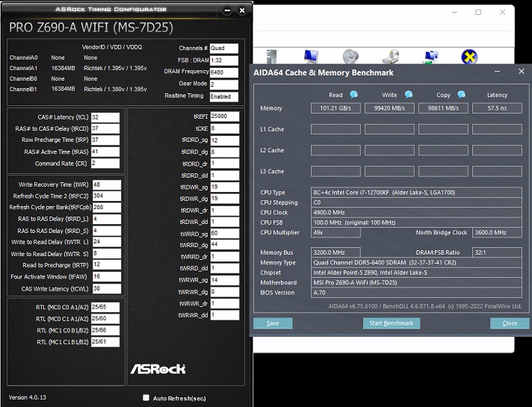532x407 pixels.
Task: Click the tRRD_S value field
Action: click(107, 231)
